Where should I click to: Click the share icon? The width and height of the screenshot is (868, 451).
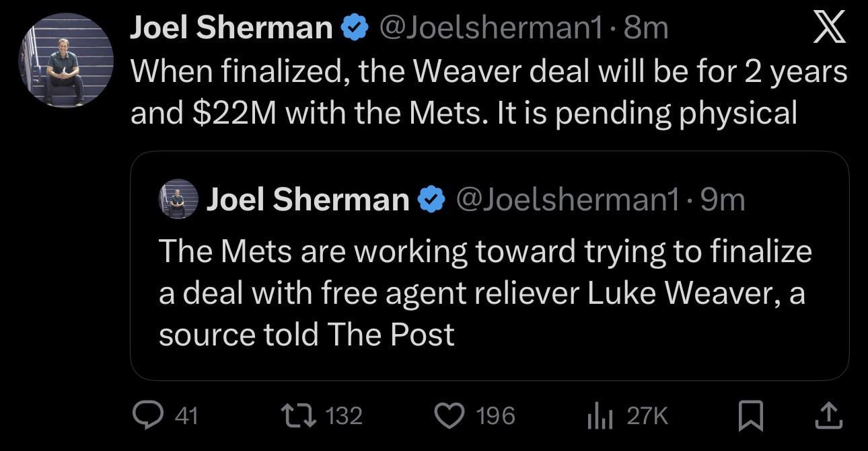point(828,415)
